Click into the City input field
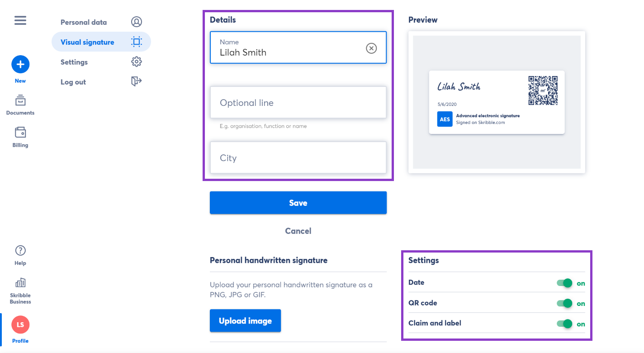Image resolution: width=644 pixels, height=353 pixels. pos(298,158)
